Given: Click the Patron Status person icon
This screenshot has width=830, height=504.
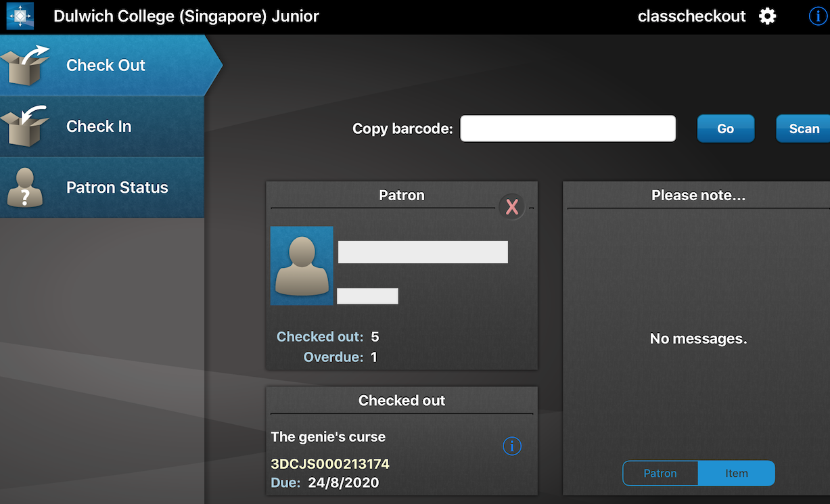Looking at the screenshot, I should click(25, 187).
